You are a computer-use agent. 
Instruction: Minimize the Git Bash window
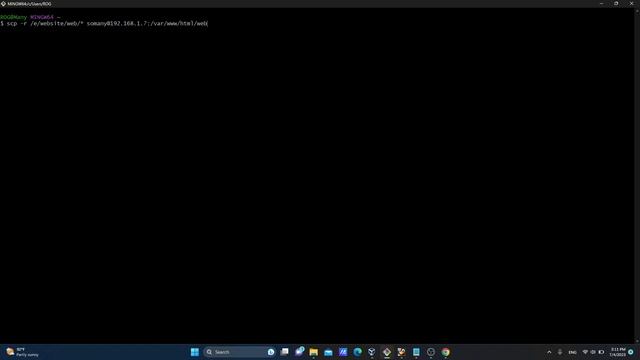(x=602, y=4)
